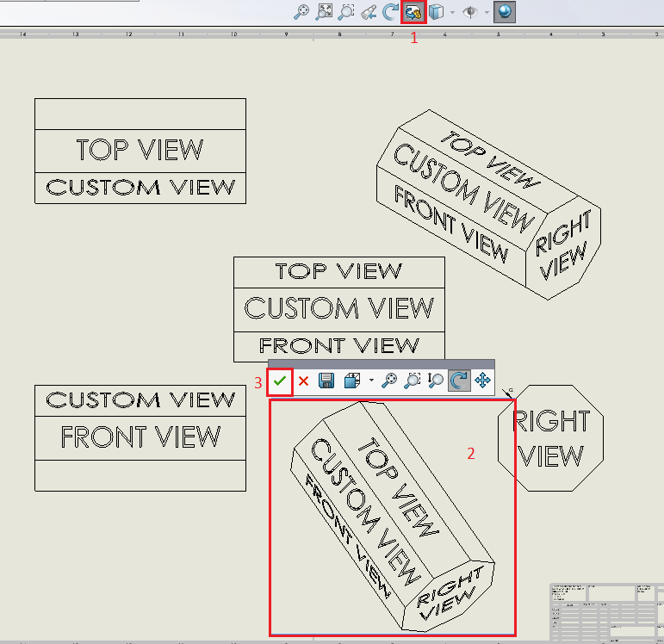Click the horizontal ruler at the top

pos(332,34)
